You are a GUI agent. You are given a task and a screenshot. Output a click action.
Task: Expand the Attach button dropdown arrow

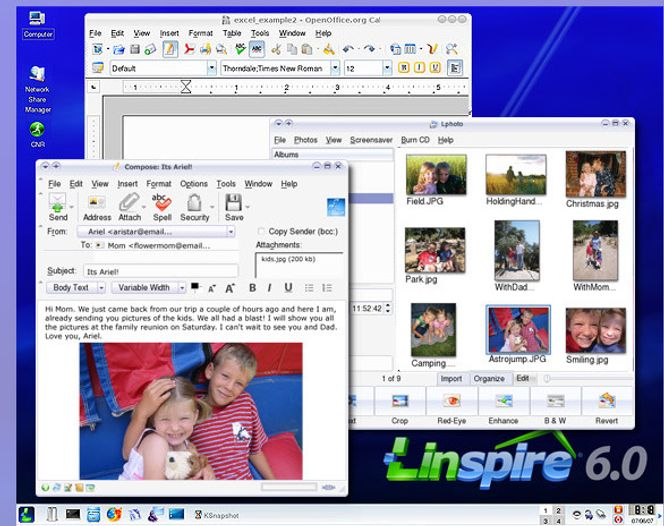pos(144,207)
